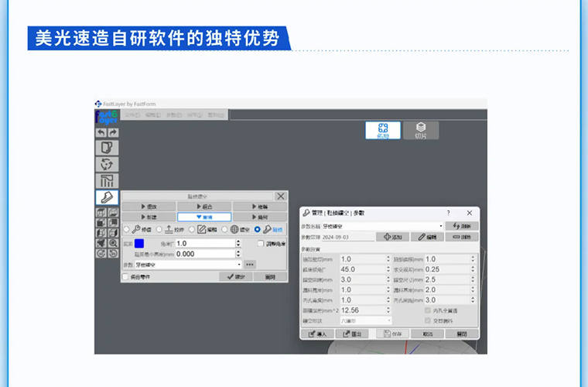Collapse the highlighted expanded section with down-triangle
The image size is (588, 387).
(203, 217)
